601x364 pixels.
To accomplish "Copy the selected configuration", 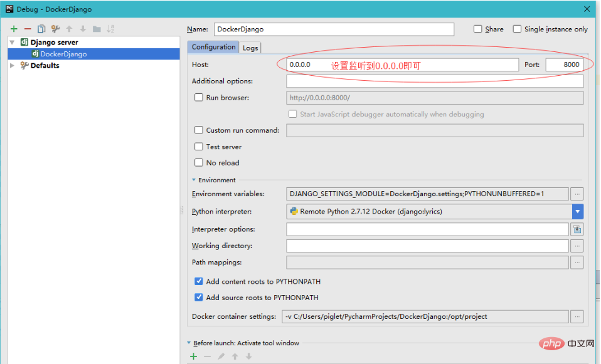I will (41, 29).
